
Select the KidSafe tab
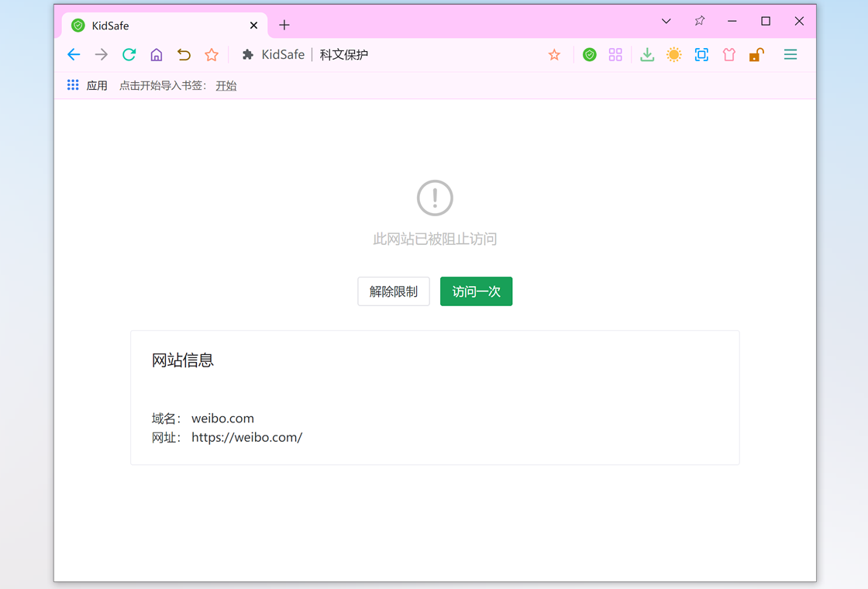(x=164, y=26)
